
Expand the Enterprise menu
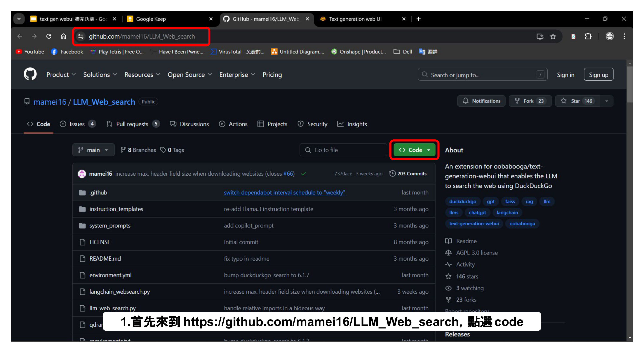coord(237,74)
